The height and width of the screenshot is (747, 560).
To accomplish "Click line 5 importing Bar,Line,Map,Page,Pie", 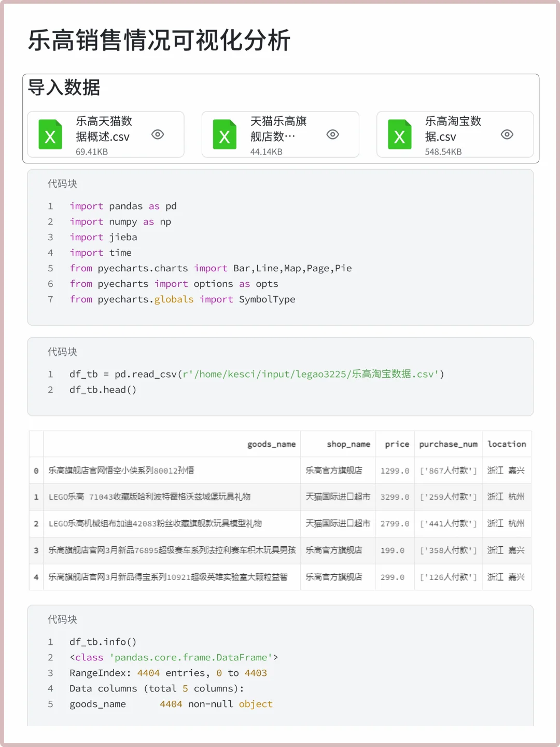I will pyautogui.click(x=211, y=268).
